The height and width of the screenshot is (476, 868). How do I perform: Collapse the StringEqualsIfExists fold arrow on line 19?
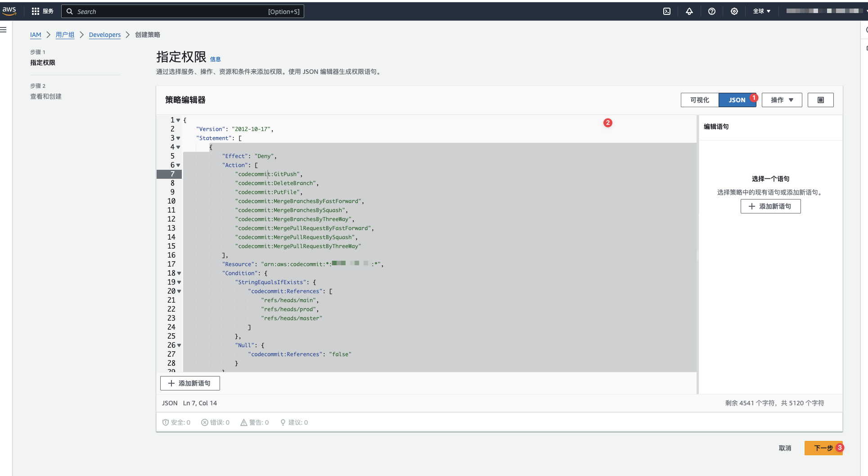pyautogui.click(x=179, y=282)
